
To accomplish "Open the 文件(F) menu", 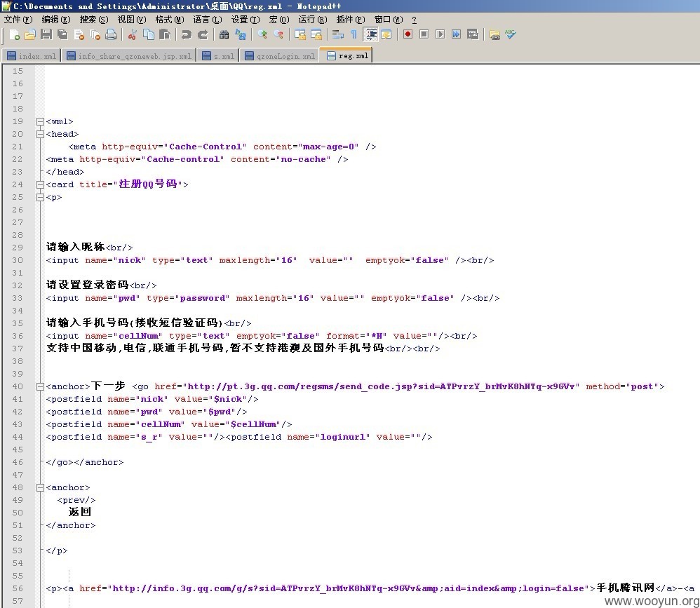I will pyautogui.click(x=18, y=20).
